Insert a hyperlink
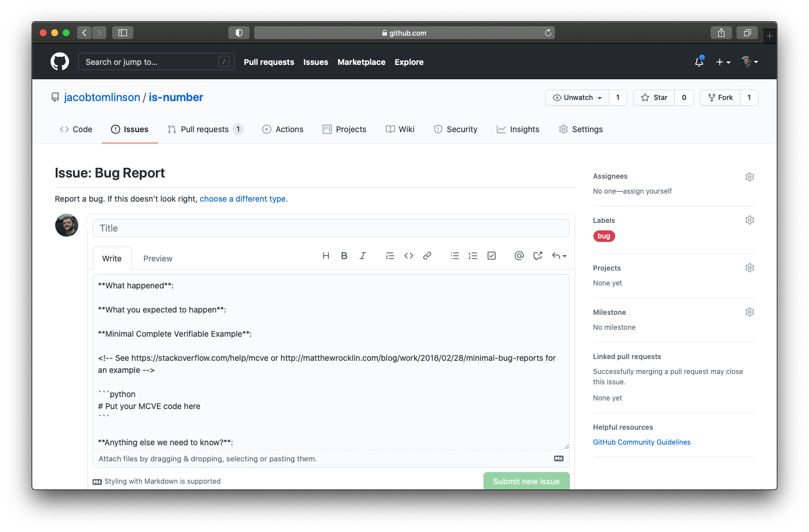The image size is (809, 532). (427, 256)
